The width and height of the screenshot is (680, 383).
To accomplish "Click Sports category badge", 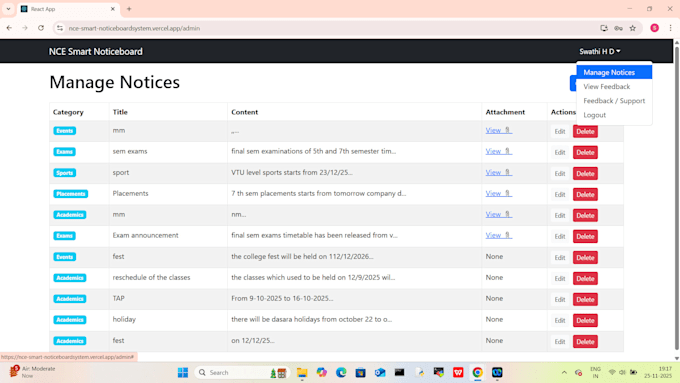I will 65,173.
